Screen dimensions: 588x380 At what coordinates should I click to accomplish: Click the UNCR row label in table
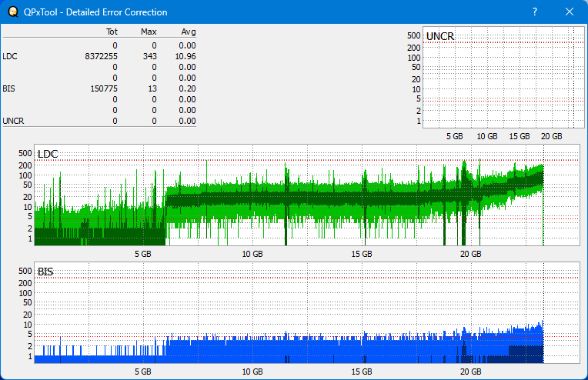tap(13, 121)
